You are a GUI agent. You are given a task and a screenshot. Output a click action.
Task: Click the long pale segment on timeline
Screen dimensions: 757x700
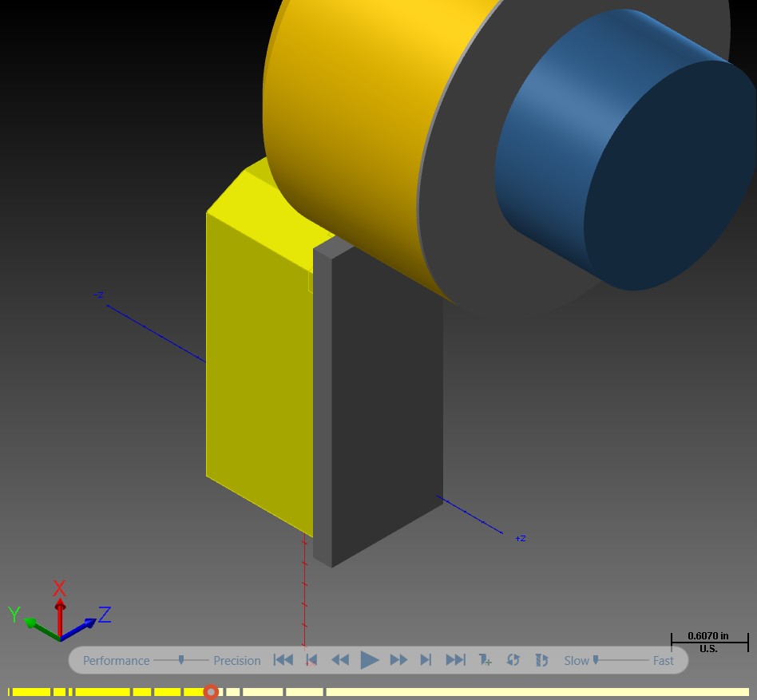click(x=537, y=692)
